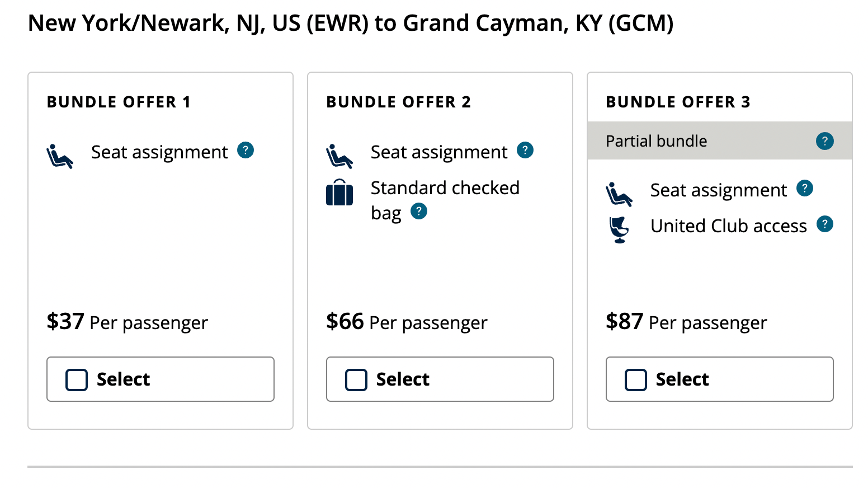This screenshot has height=488, width=868.
Task: Check the Select box for the $37 bundle
Action: [77, 379]
